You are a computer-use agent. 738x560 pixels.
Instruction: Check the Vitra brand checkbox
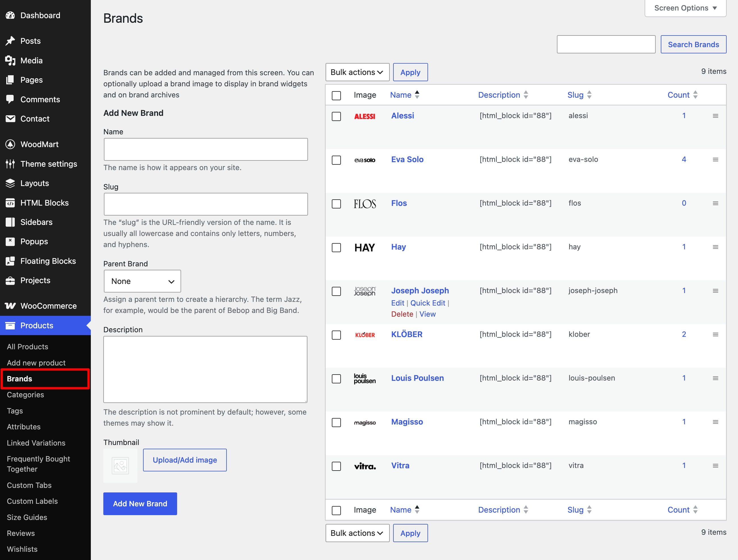(x=336, y=466)
